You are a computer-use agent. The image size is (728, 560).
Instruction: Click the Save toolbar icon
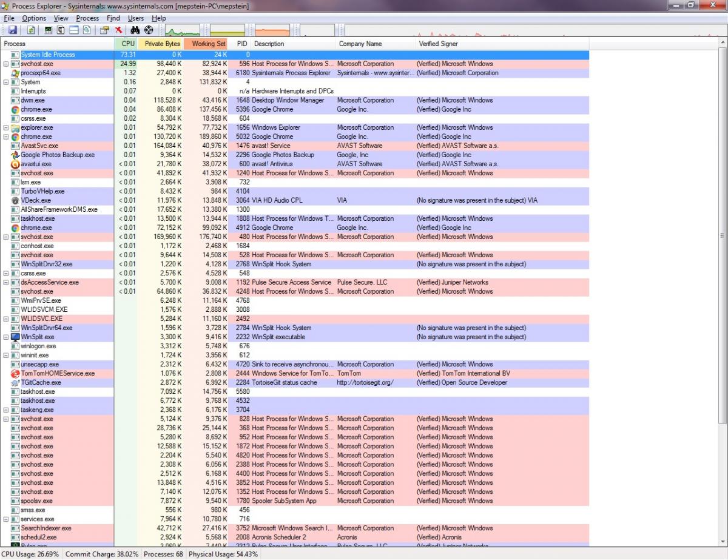point(13,30)
